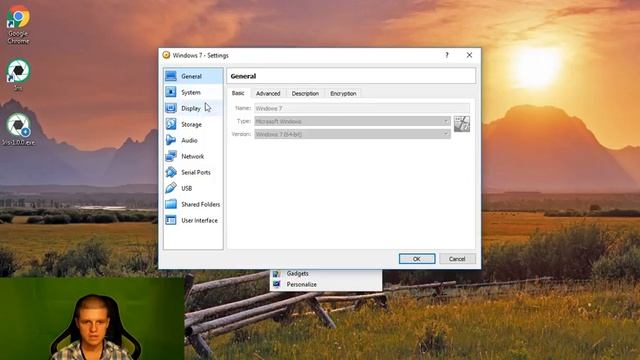
Task: Open the Network adapters icon
Action: pos(171,156)
